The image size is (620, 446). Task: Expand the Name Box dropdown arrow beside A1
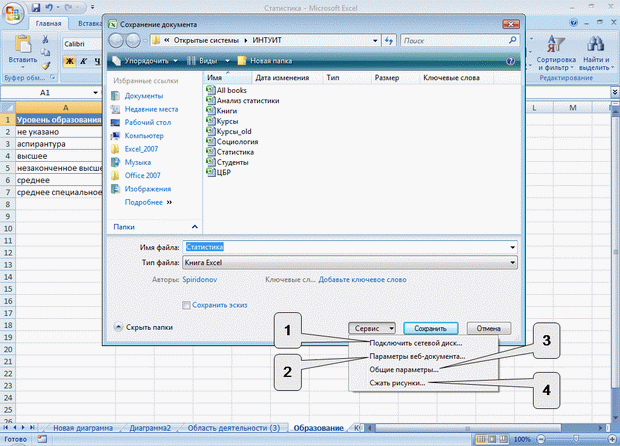95,93
